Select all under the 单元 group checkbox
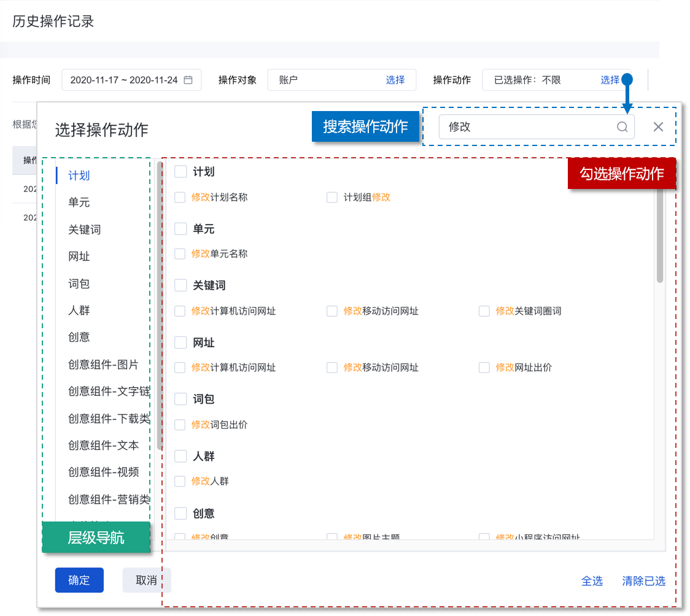This screenshot has height=616, width=690. (180, 229)
